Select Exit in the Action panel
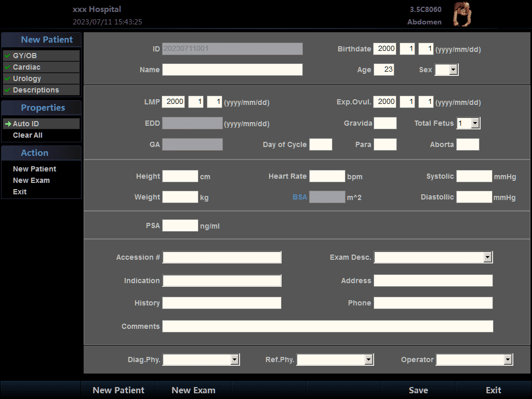 click(20, 192)
